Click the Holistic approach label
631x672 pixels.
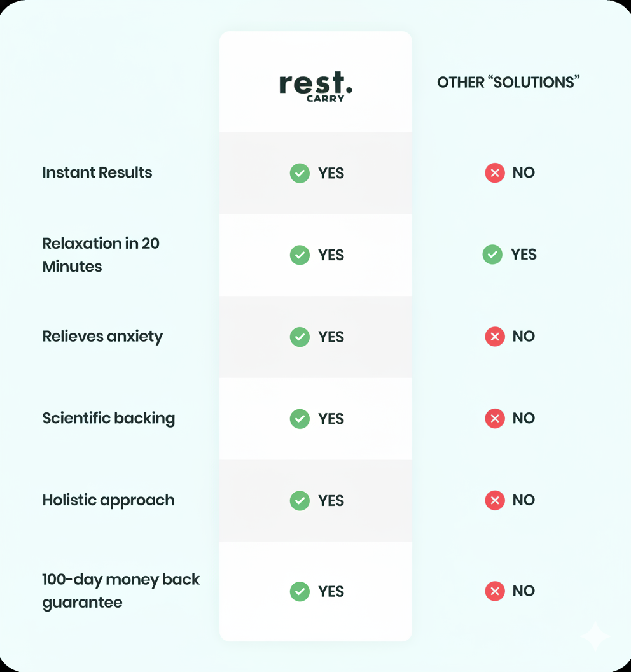[108, 500]
